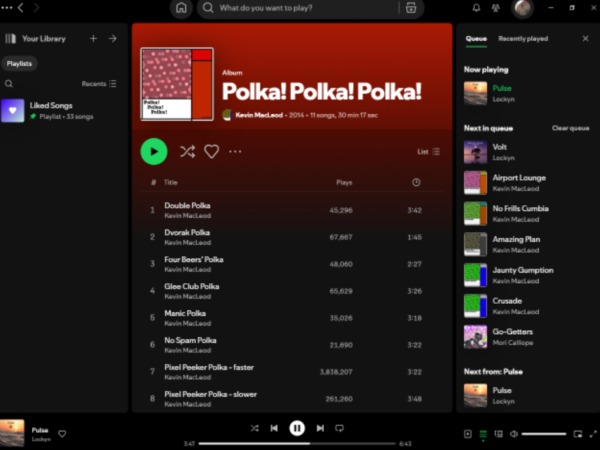Toggle shuffle in the playback bar
Image resolution: width=600 pixels, height=450 pixels.
[x=254, y=428]
